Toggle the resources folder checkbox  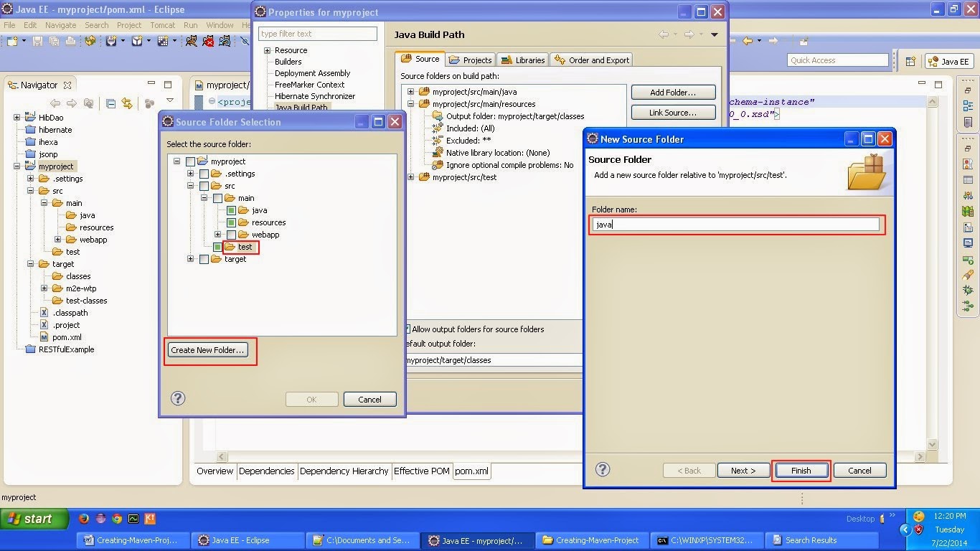[x=231, y=222]
